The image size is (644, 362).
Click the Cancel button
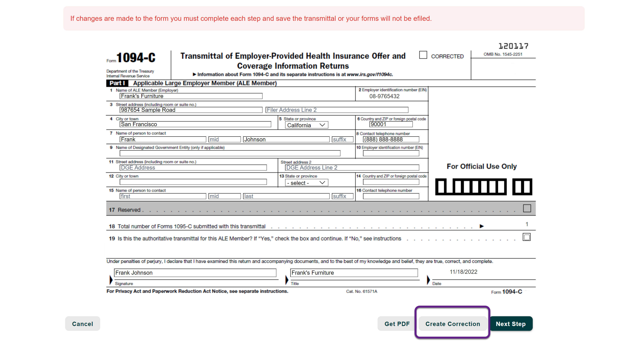tap(83, 323)
